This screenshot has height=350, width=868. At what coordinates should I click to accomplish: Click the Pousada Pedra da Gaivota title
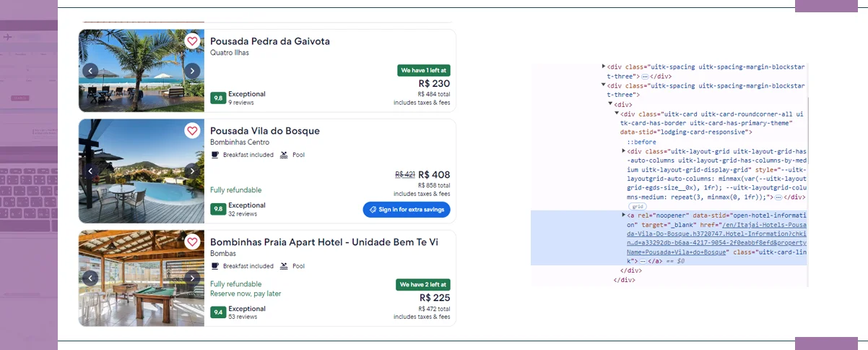click(269, 41)
